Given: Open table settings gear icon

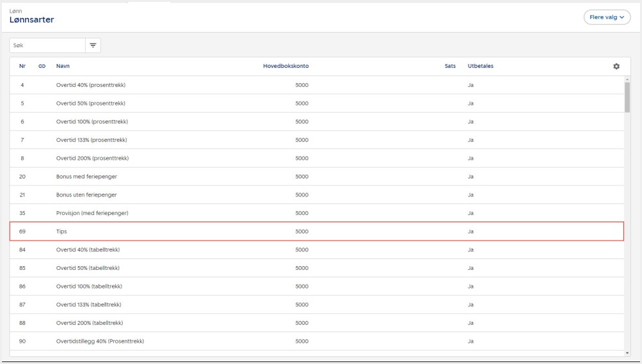Looking at the screenshot, I should tap(616, 67).
